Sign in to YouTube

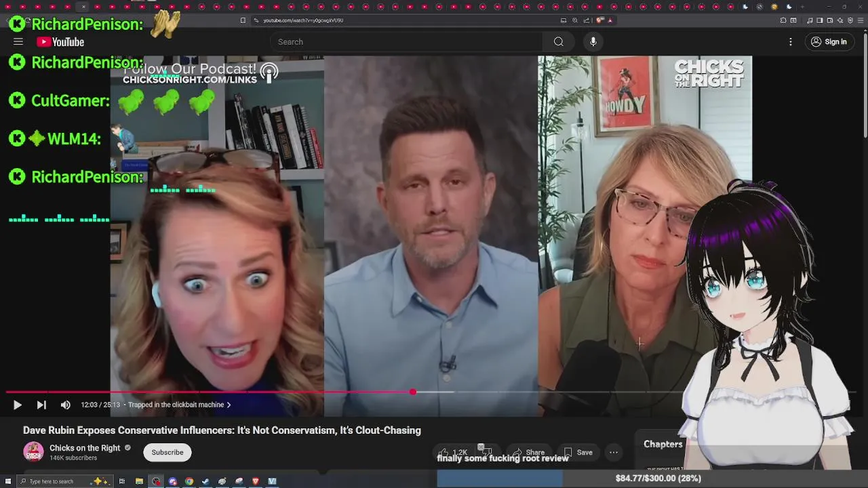tap(829, 41)
